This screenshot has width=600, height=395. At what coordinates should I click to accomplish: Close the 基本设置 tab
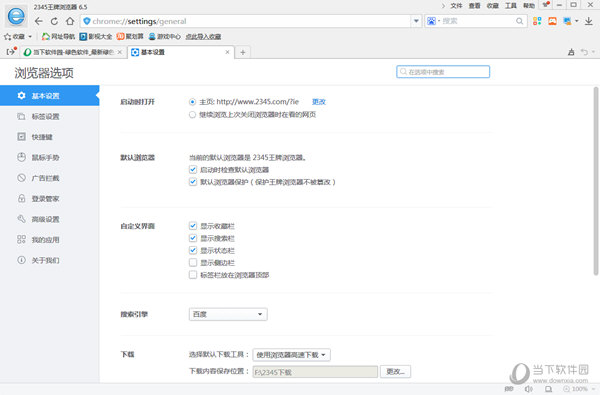pyautogui.click(x=227, y=52)
